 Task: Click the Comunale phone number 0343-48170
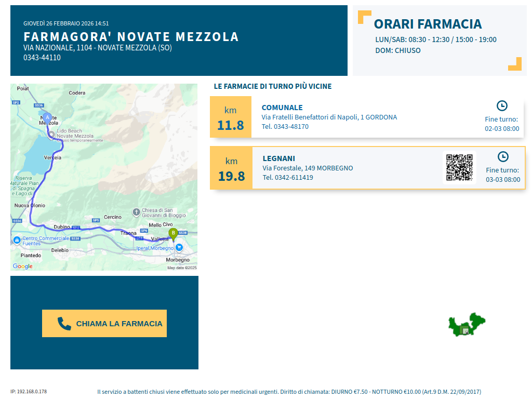[291, 126]
